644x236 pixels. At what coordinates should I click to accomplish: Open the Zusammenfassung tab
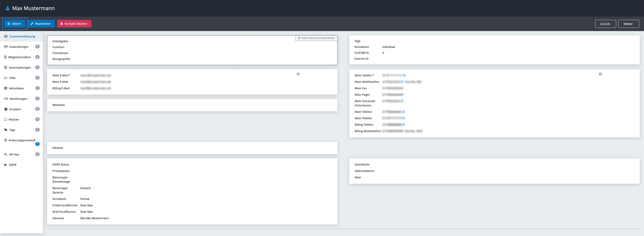pyautogui.click(x=21, y=36)
